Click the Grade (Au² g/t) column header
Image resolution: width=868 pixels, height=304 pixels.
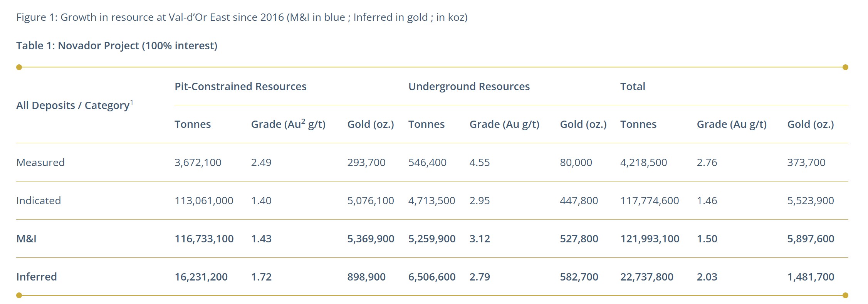(x=288, y=124)
